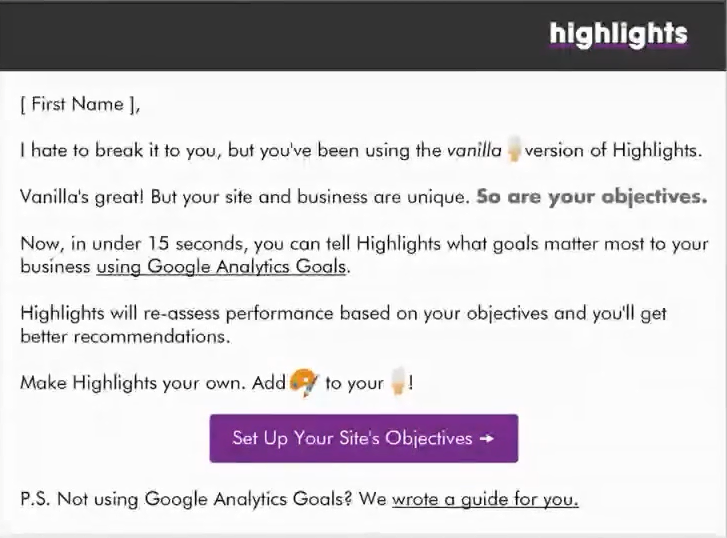Click the highlights logo in header
The image size is (727, 538).
click(x=619, y=35)
